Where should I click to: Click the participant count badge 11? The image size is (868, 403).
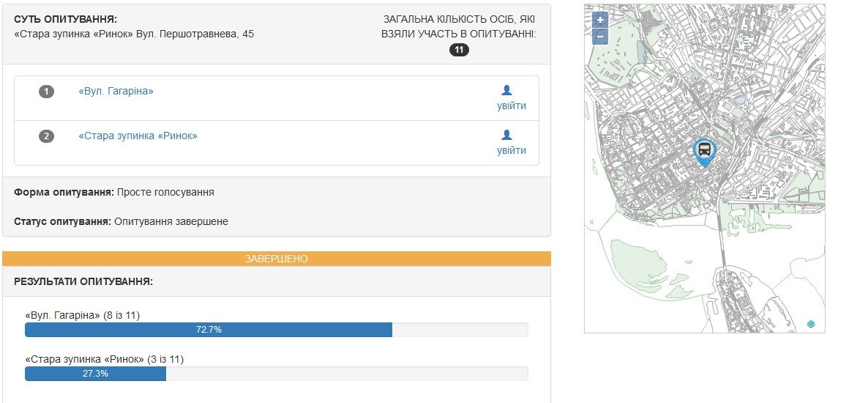(x=459, y=50)
